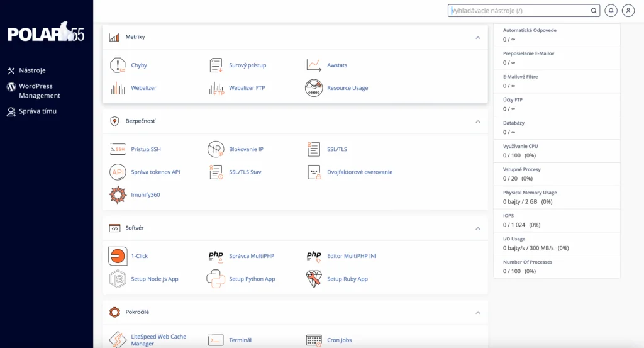This screenshot has height=348, width=644.
Task: Click the Účty FTP statistic
Action: pos(557,104)
